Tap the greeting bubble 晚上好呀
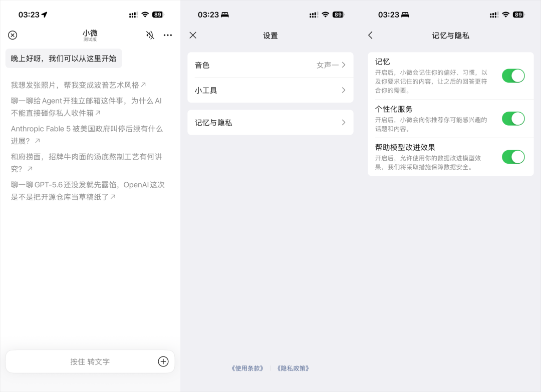The image size is (541, 392). coord(64,58)
